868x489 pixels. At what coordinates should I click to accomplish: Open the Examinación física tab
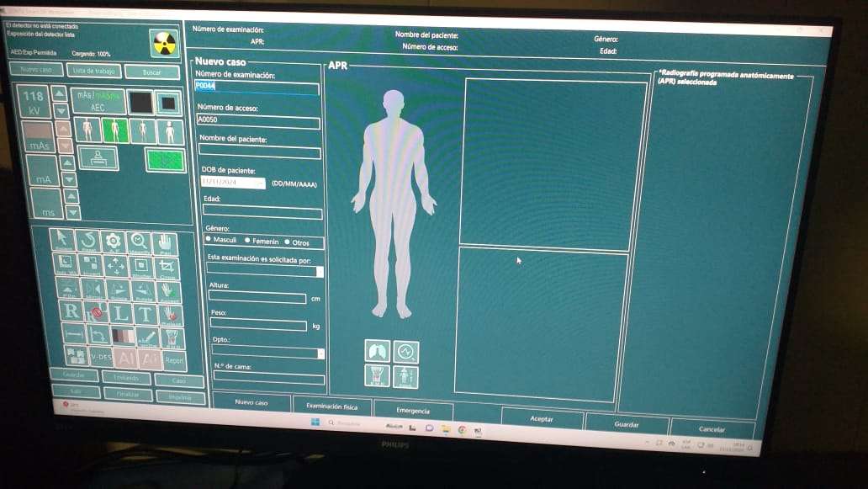pyautogui.click(x=331, y=407)
